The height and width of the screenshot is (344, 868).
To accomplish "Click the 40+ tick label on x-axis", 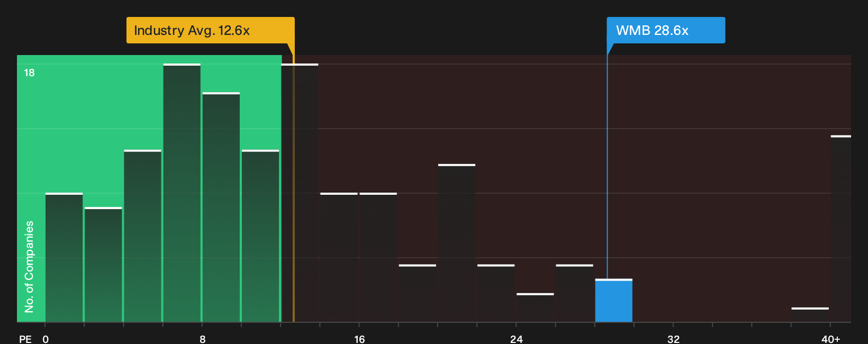I will tap(831, 339).
